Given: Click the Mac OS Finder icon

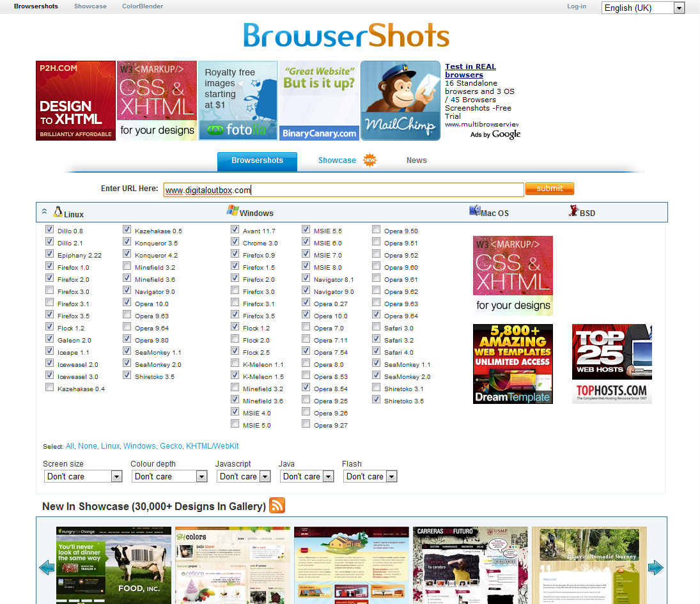Looking at the screenshot, I should coord(474,212).
